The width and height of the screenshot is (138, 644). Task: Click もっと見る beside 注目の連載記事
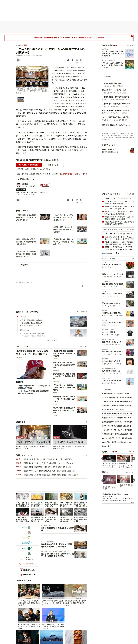pyautogui.click(x=131, y=46)
